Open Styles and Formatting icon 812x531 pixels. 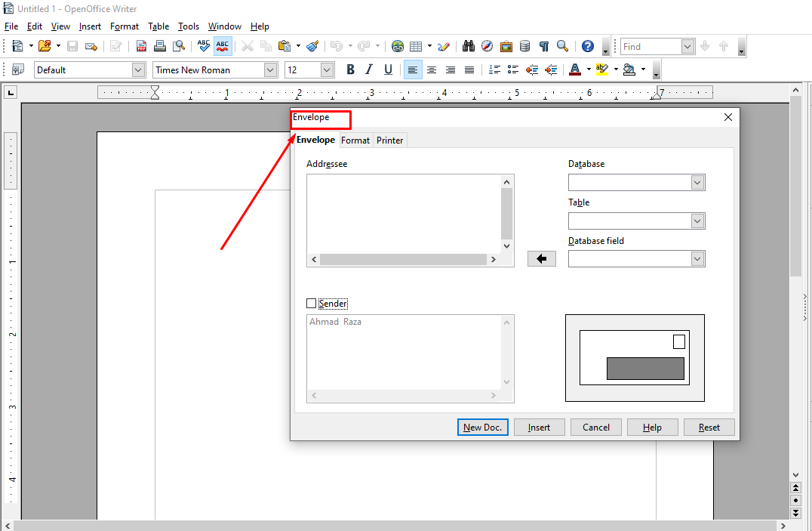point(17,69)
